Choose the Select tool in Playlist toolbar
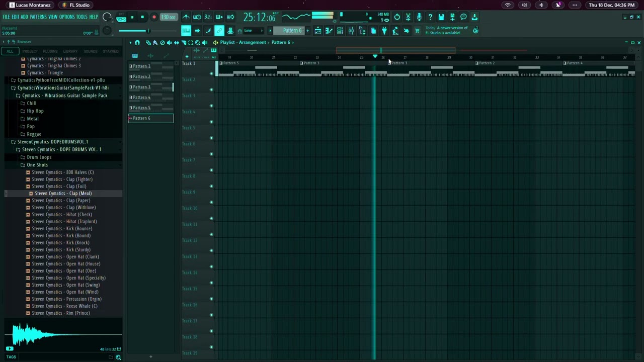 coord(191,43)
